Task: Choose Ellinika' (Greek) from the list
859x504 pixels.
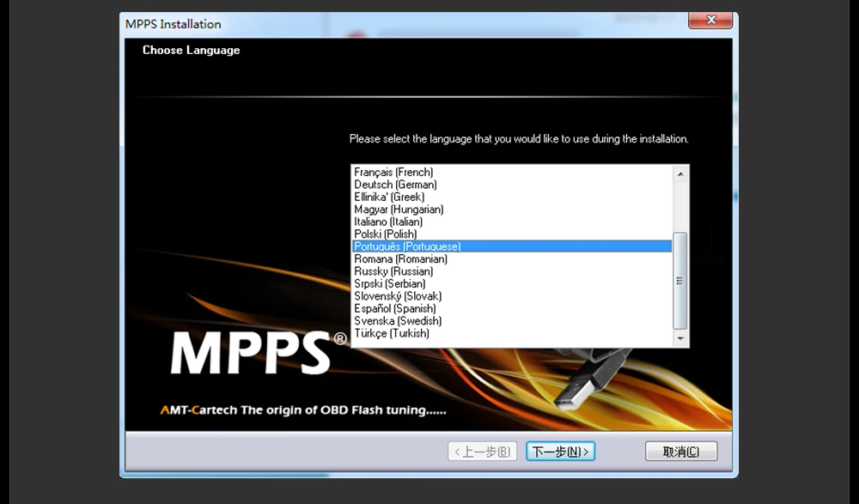Action: 512,197
